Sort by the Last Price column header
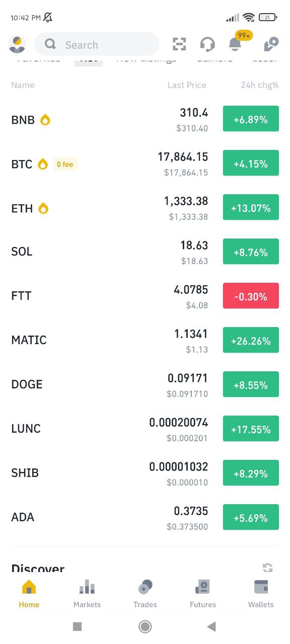 [x=187, y=85]
